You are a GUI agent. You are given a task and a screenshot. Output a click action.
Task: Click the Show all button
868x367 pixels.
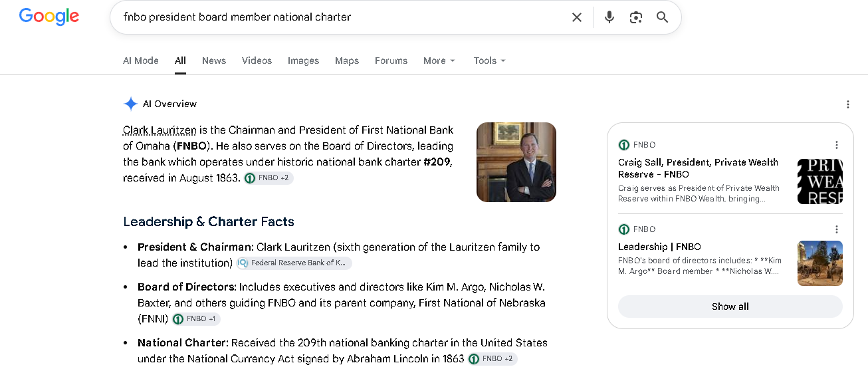point(730,306)
